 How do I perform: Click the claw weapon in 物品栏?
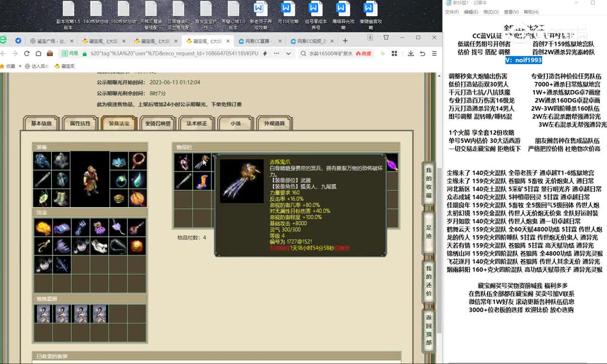(x=202, y=162)
